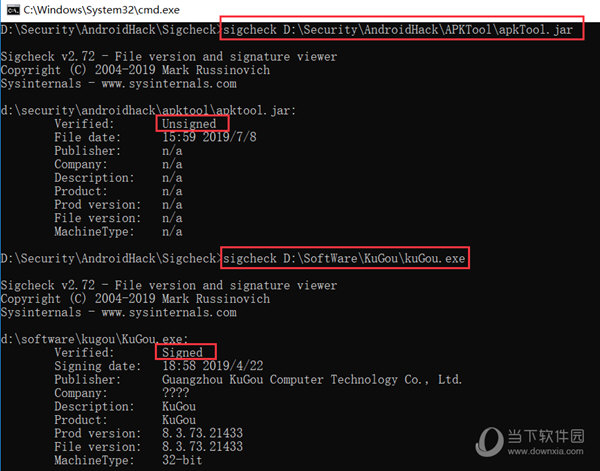Click the file date 15:59 2019/7/8
This screenshot has width=600, height=471.
pos(209,137)
